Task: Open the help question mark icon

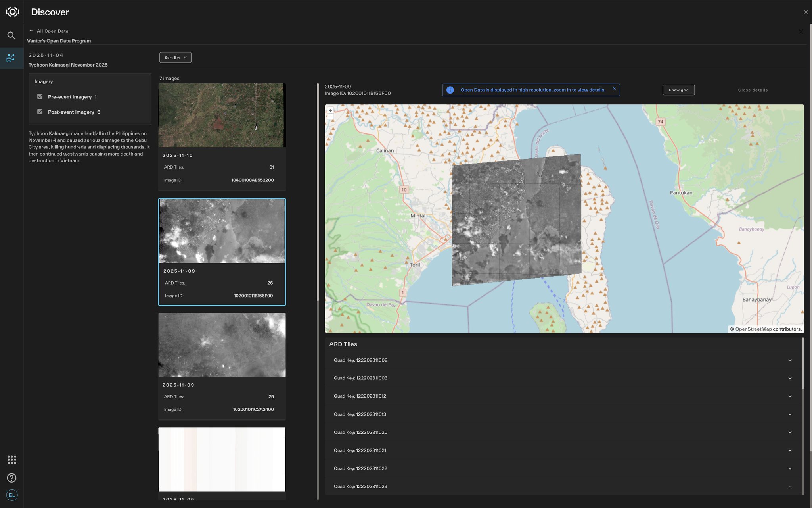Action: pyautogui.click(x=12, y=478)
